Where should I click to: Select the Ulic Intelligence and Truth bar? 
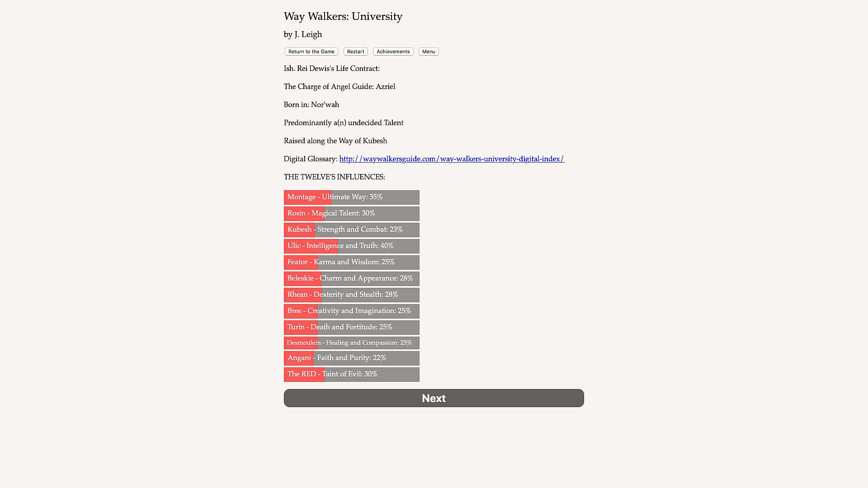point(351,246)
